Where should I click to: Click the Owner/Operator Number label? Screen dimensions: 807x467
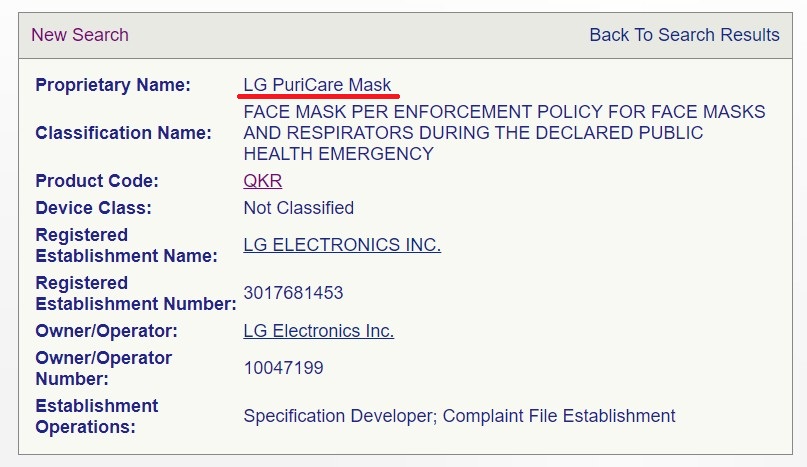tap(103, 368)
